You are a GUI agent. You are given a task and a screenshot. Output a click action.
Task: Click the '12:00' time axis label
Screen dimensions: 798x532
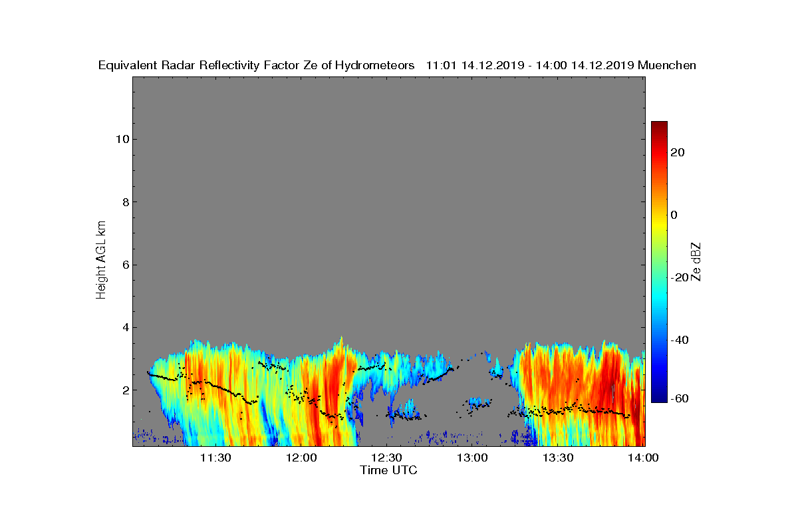[301, 458]
